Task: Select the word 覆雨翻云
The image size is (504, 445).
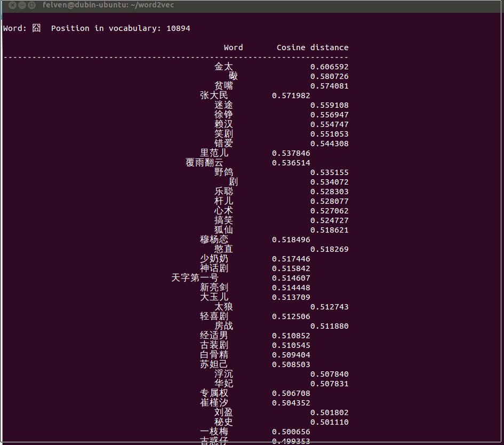Action: [x=204, y=163]
